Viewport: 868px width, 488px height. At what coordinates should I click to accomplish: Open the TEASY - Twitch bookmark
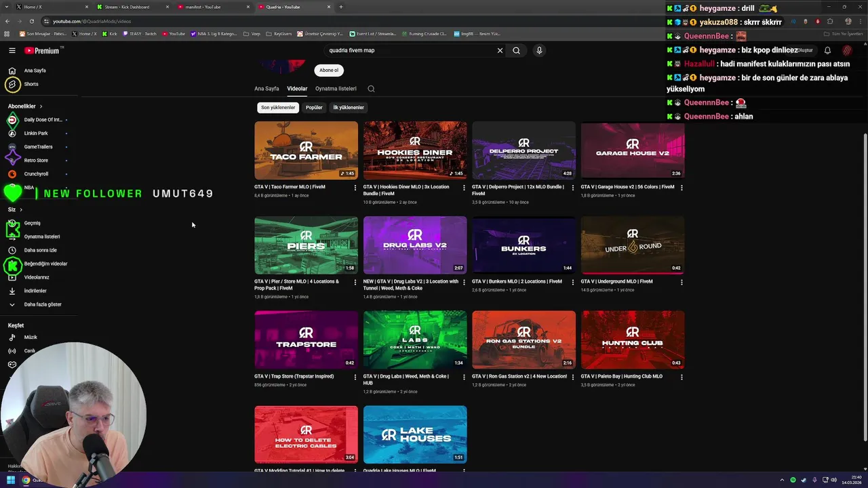point(139,33)
